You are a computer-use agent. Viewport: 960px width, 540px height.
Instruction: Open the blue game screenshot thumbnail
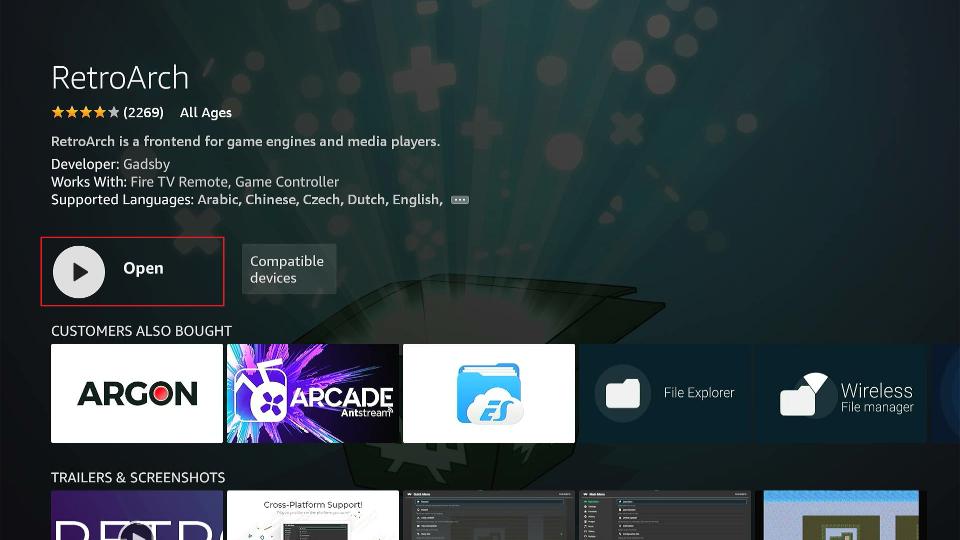[841, 515]
